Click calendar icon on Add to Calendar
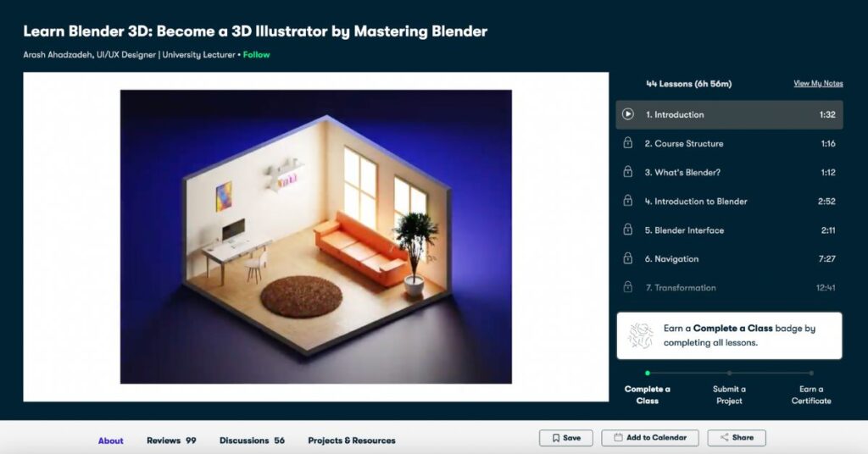 618,437
